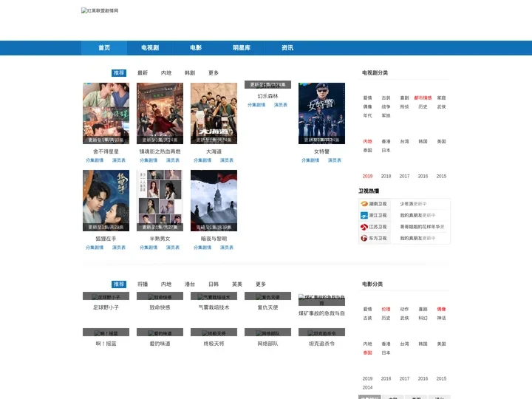Click the 终极天将 movie title

[x=214, y=344]
